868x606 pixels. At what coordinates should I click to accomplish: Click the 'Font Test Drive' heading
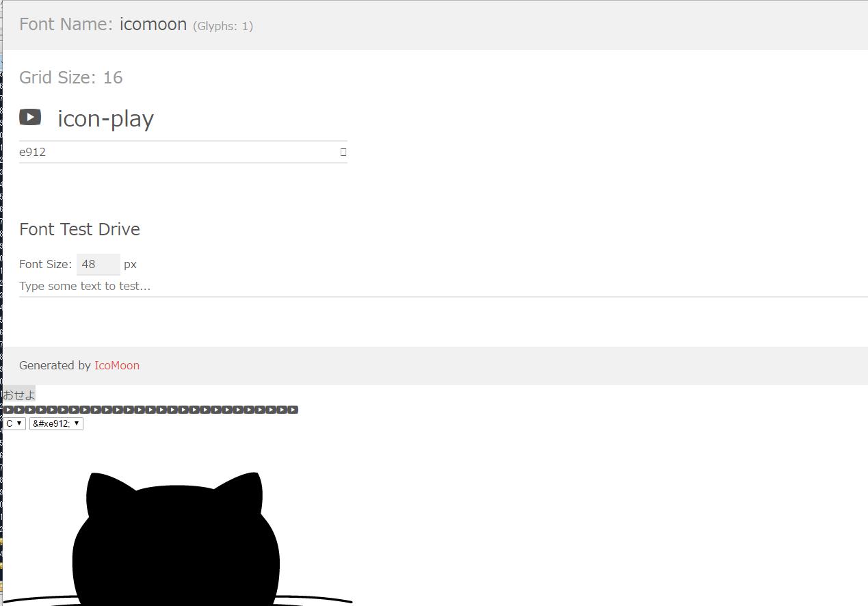coord(79,229)
